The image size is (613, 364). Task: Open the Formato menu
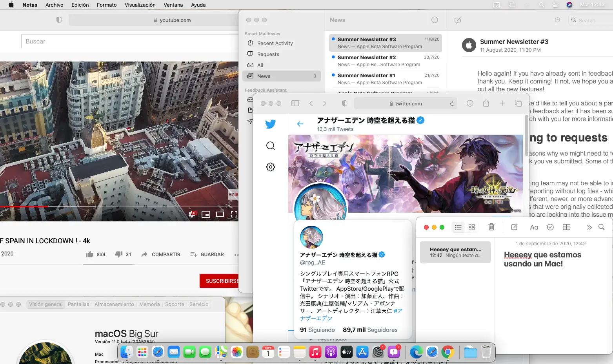[107, 5]
